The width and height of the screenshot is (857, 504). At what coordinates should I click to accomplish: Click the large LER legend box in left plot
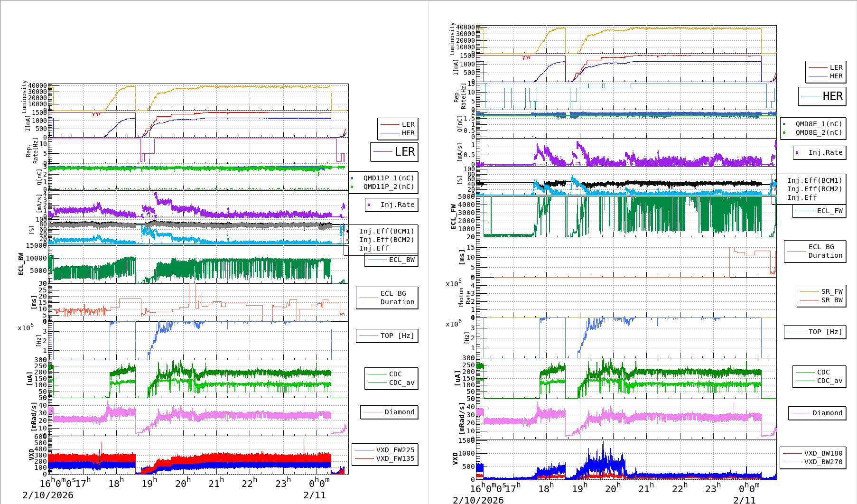(x=394, y=152)
